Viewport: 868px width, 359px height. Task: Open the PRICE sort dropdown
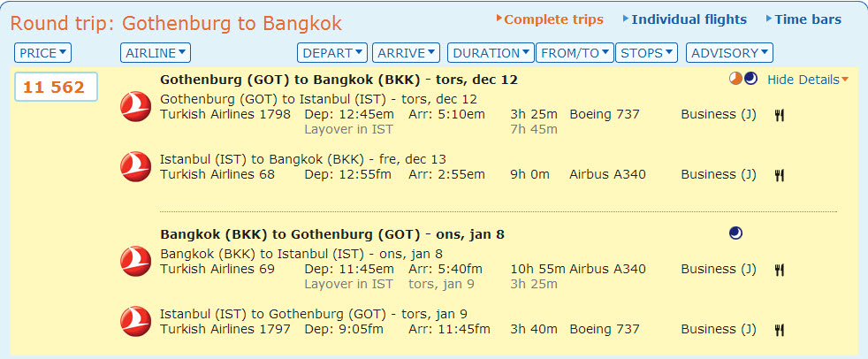[43, 53]
